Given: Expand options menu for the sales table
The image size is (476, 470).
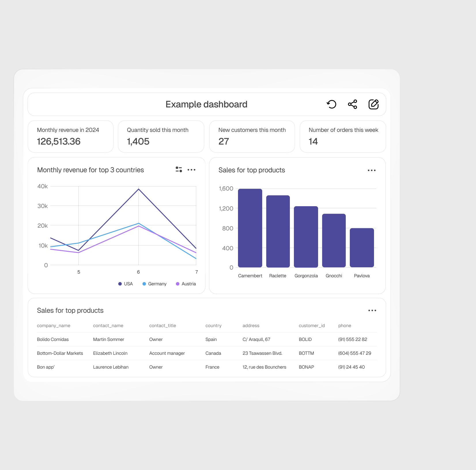Looking at the screenshot, I should [x=372, y=310].
